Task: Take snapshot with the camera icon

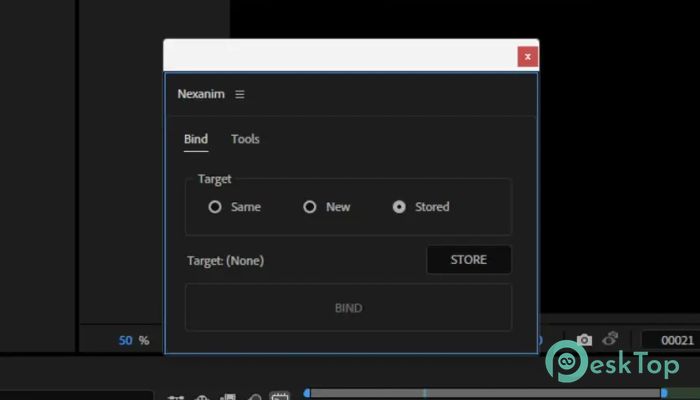Action: pyautogui.click(x=584, y=340)
